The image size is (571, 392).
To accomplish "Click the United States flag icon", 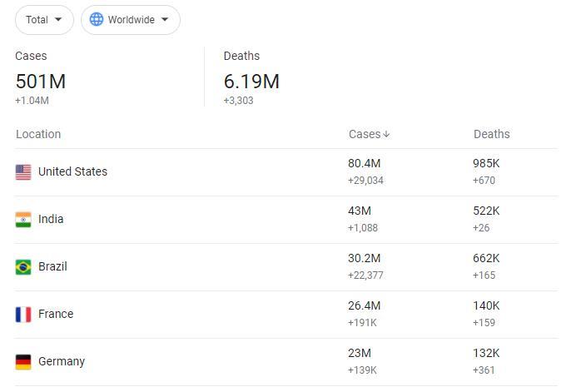I will [x=23, y=172].
